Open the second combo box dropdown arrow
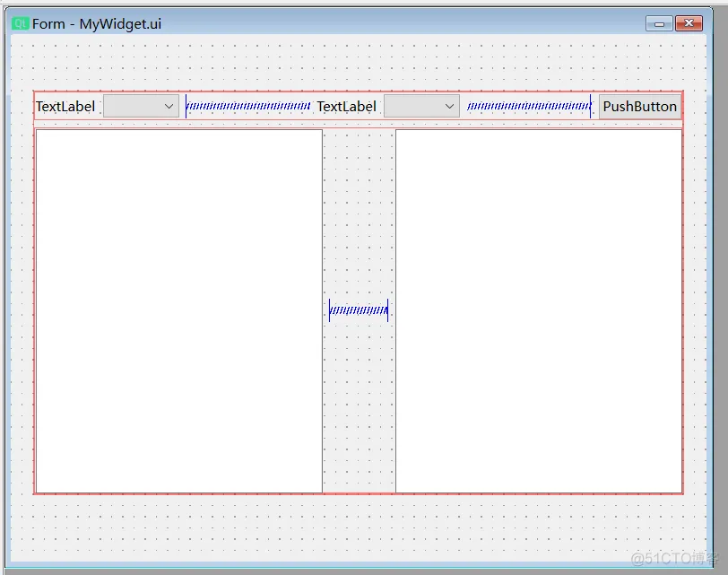Screen dimensions: 728x575 450,107
